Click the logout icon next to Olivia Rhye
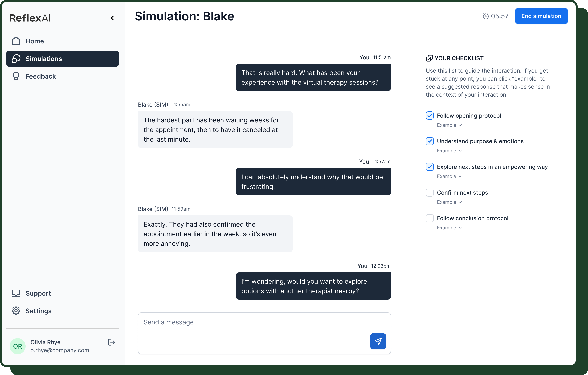The image size is (588, 375). point(111,342)
